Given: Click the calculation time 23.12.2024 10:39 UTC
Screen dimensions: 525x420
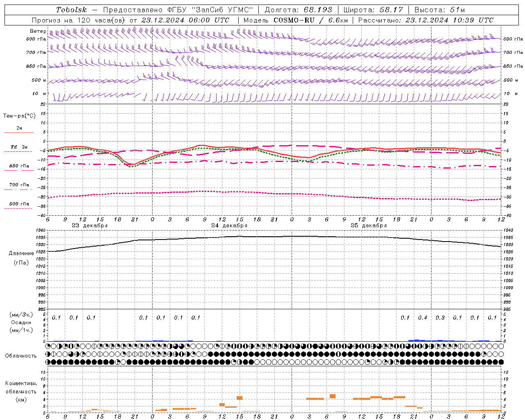Looking at the screenshot, I should (x=450, y=20).
